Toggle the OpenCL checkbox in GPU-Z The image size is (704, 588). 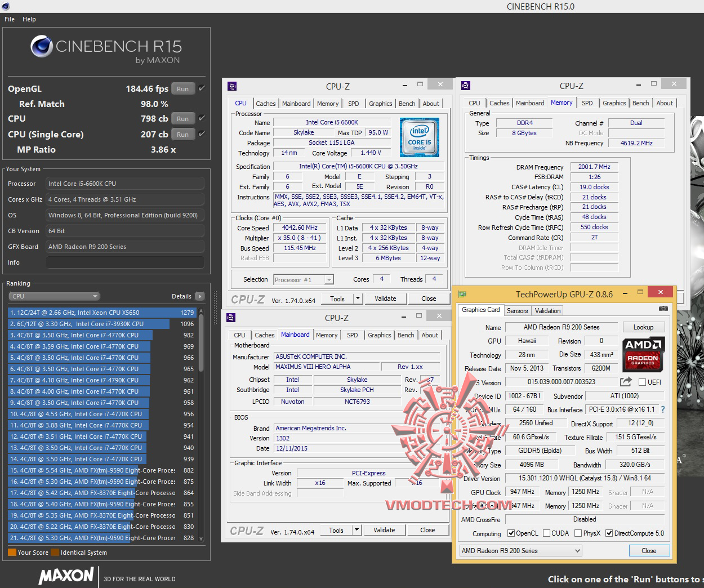511,533
